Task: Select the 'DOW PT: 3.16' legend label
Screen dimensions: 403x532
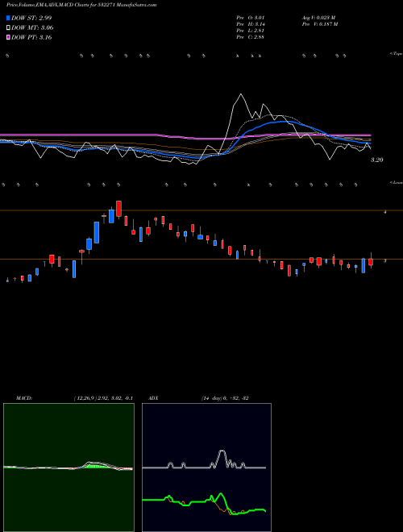Action: click(x=31, y=37)
